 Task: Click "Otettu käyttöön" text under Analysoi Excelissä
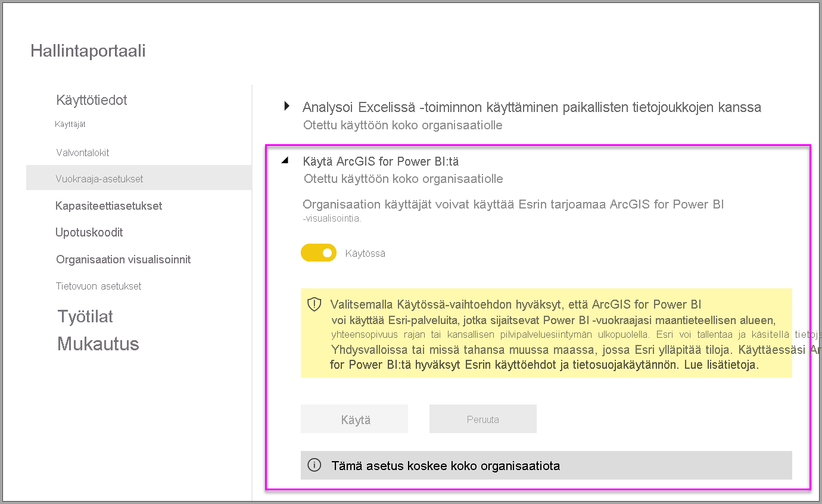[x=403, y=125]
